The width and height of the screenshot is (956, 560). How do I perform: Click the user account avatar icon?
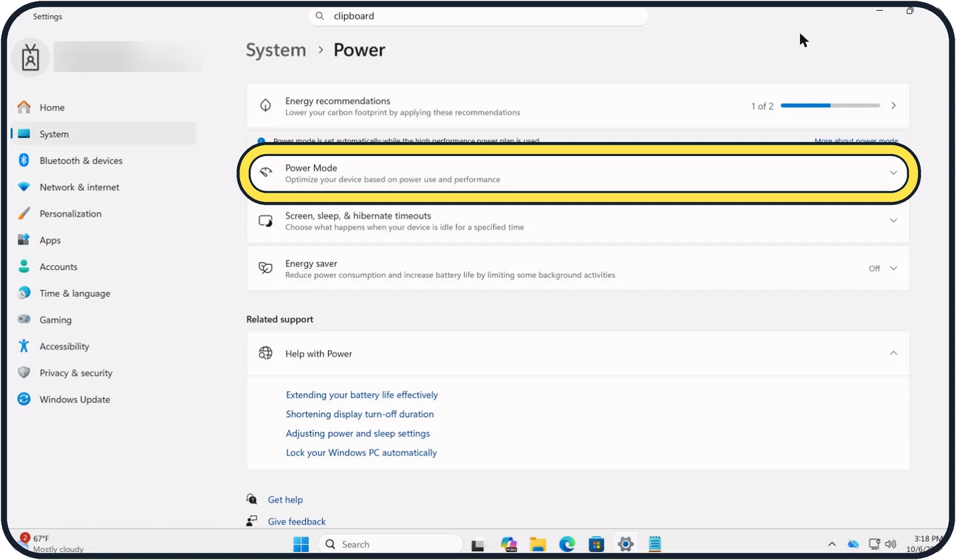(31, 58)
